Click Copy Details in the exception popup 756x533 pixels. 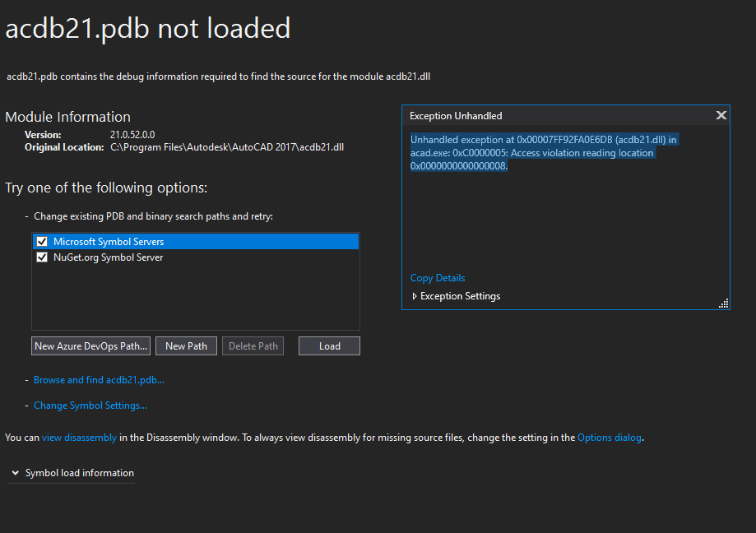click(437, 277)
